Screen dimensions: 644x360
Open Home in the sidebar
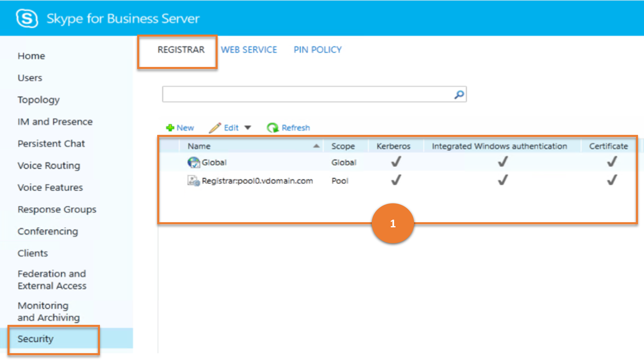(31, 56)
